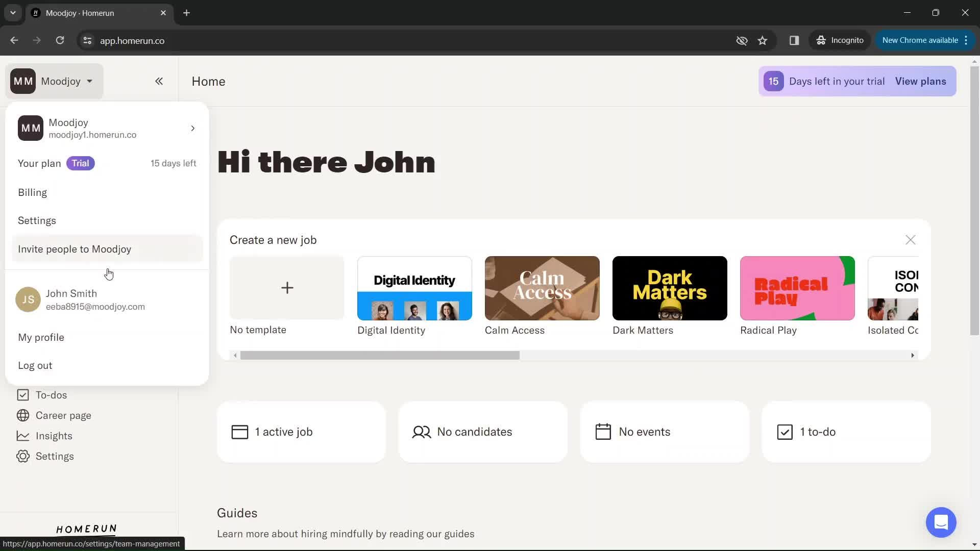Viewport: 980px width, 551px height.
Task: Click the Settings gear icon in sidebar
Action: 23,456
